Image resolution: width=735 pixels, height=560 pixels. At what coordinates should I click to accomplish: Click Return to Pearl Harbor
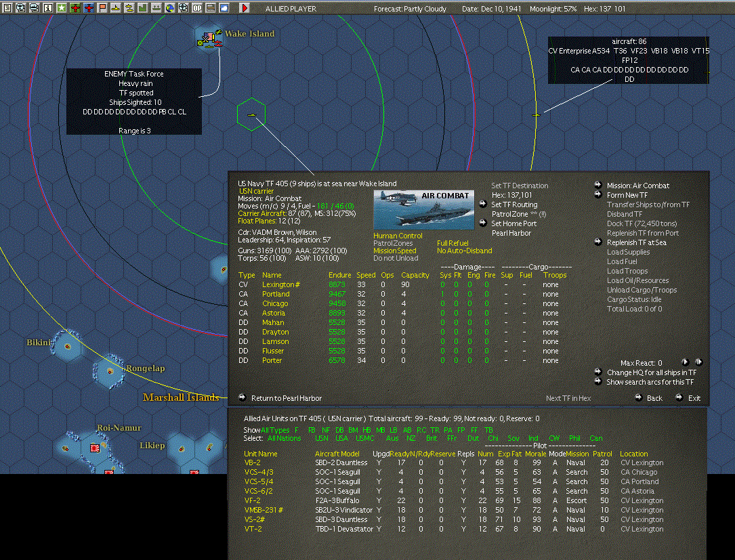pyautogui.click(x=286, y=398)
